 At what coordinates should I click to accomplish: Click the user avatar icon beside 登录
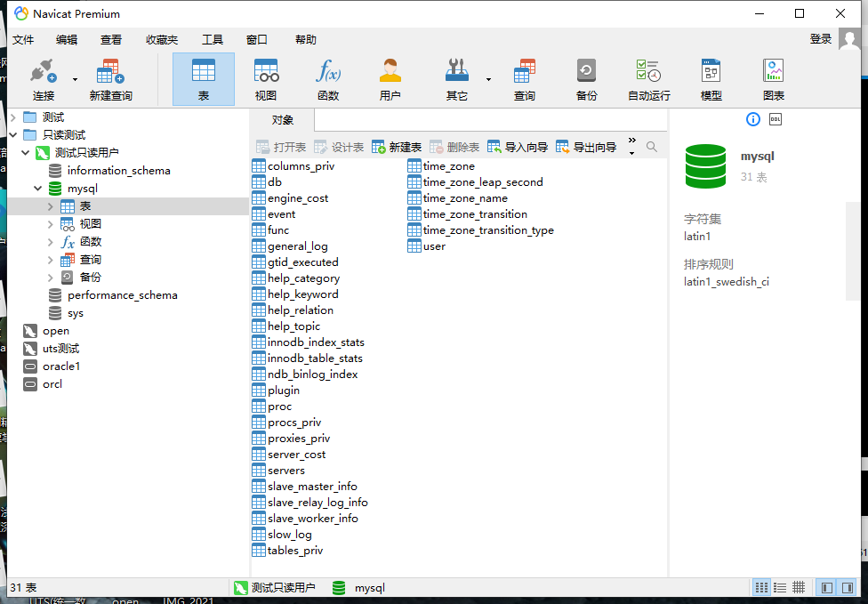(x=849, y=39)
